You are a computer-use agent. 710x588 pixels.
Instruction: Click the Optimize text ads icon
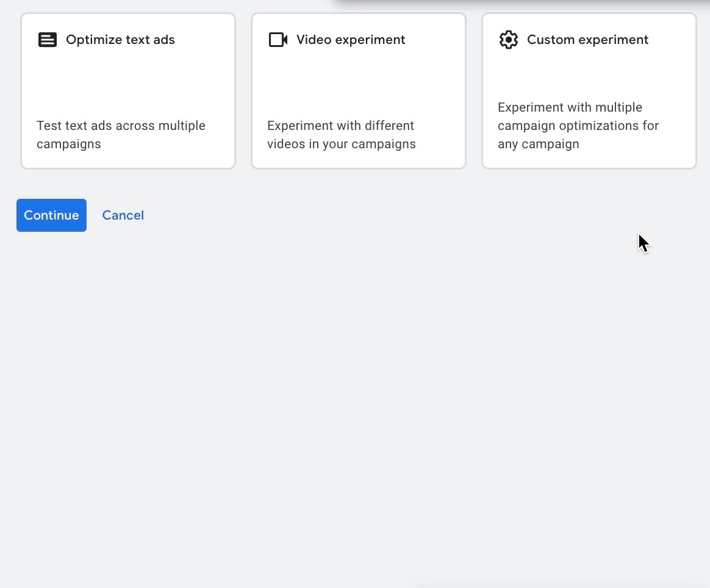[47, 40]
